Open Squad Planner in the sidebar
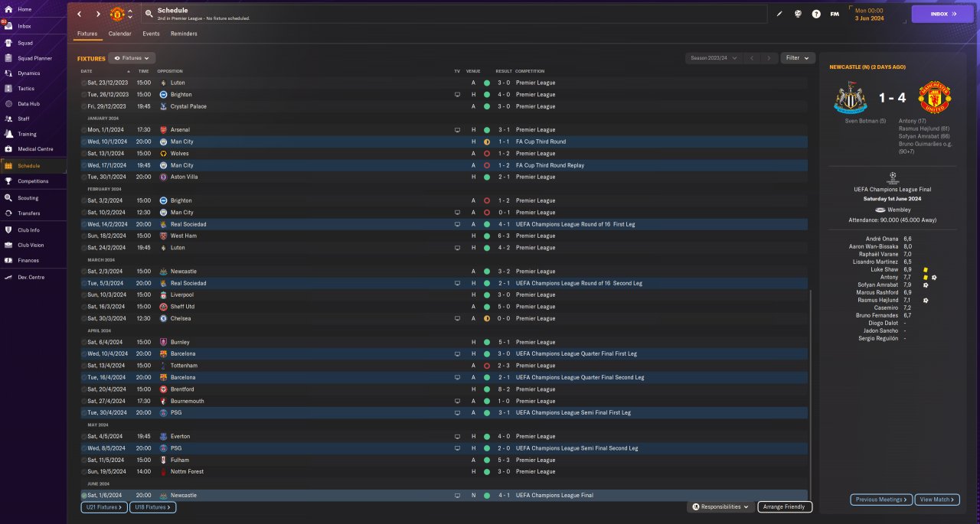Screen dimensions: 980x524 (x=34, y=58)
